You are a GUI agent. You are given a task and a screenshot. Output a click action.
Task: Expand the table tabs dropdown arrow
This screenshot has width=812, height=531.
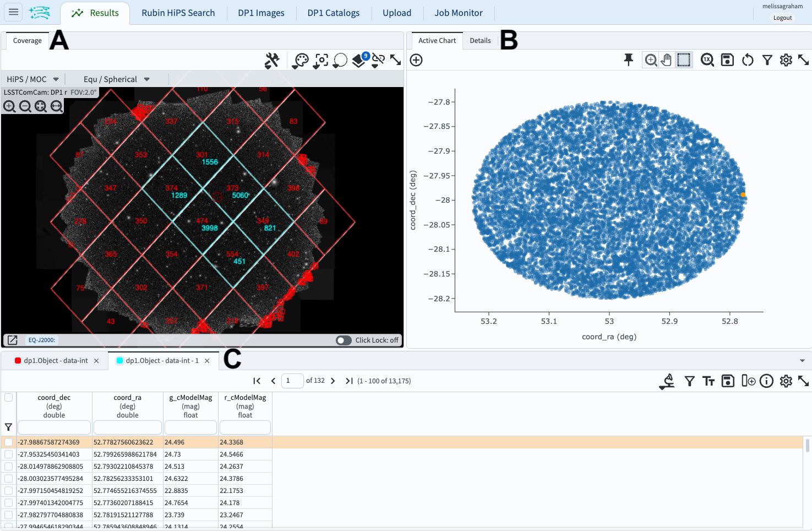802,361
